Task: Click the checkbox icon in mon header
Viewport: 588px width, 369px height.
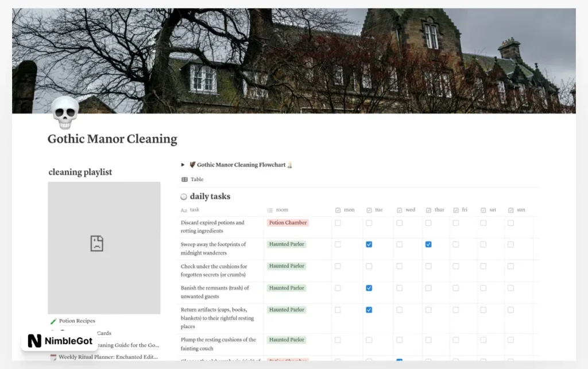Action: 338,210
